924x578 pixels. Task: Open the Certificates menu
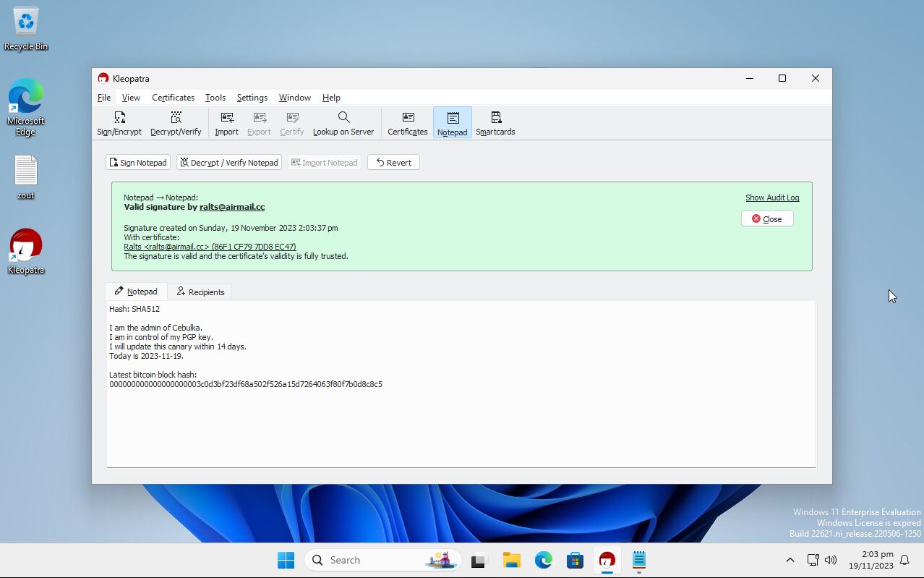[173, 98]
